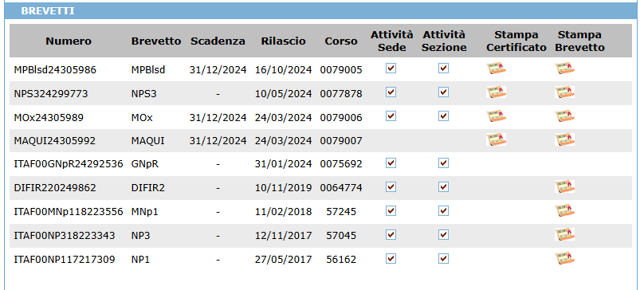
Task: Click Stampa Brevetto icon for NP1 row
Action: pos(565,258)
